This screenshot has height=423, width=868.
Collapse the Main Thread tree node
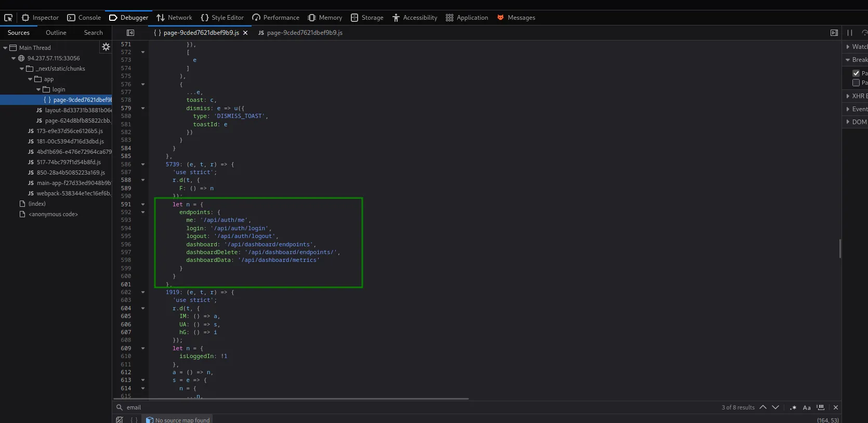coord(5,48)
